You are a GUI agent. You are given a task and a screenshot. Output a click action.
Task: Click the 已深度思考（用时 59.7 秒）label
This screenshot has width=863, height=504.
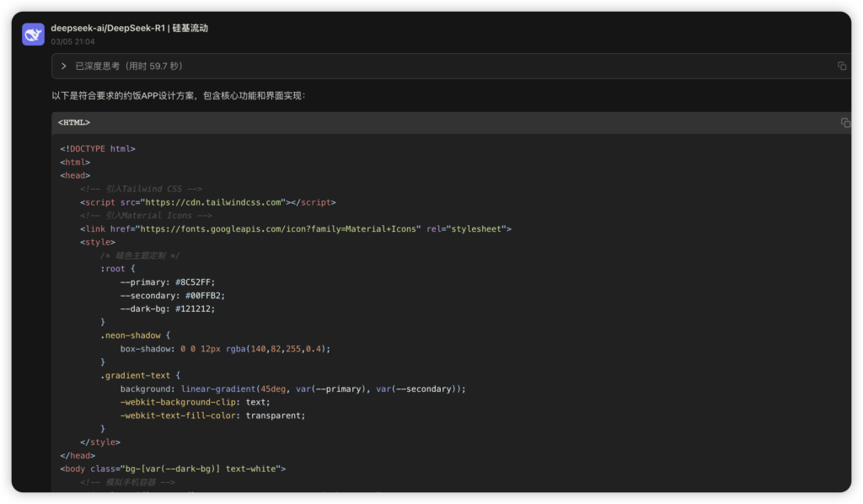click(x=129, y=66)
